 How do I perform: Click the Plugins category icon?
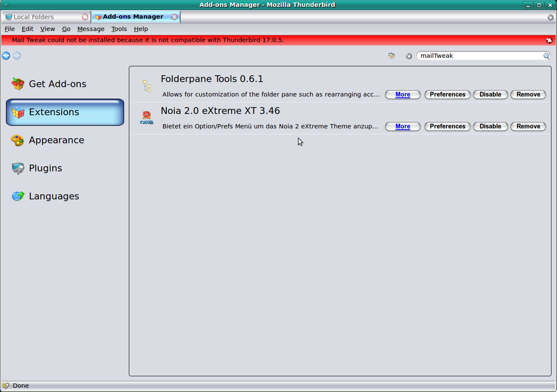(x=18, y=168)
